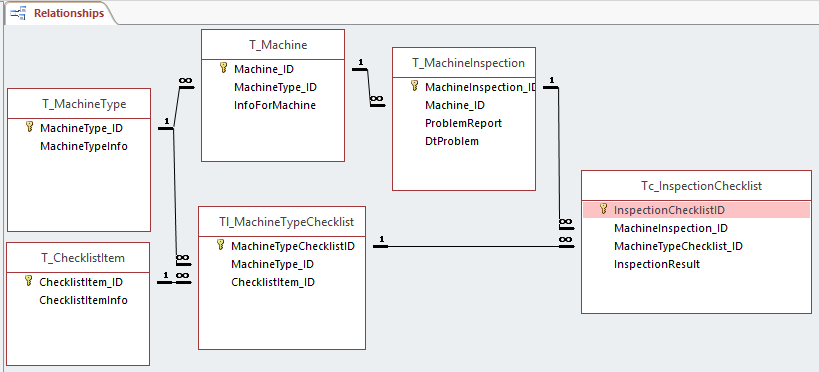Select the T_ChecklistItem table header
The height and width of the screenshot is (372, 819).
coord(78,258)
